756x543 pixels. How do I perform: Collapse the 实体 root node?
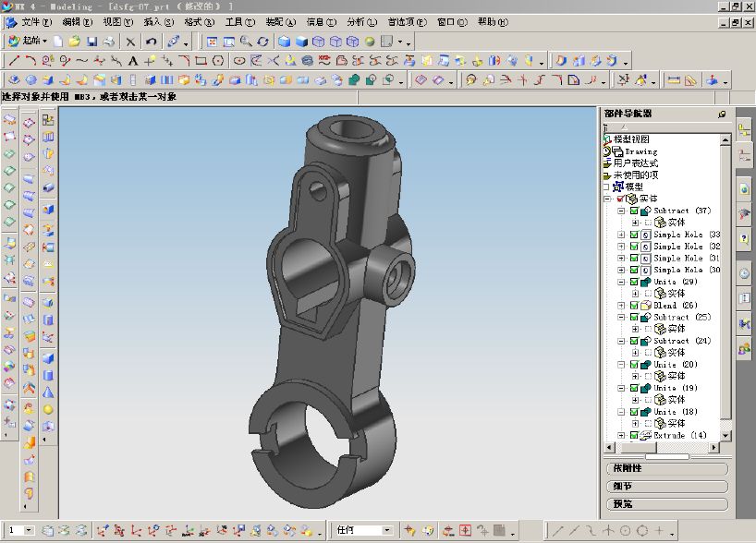(x=607, y=199)
